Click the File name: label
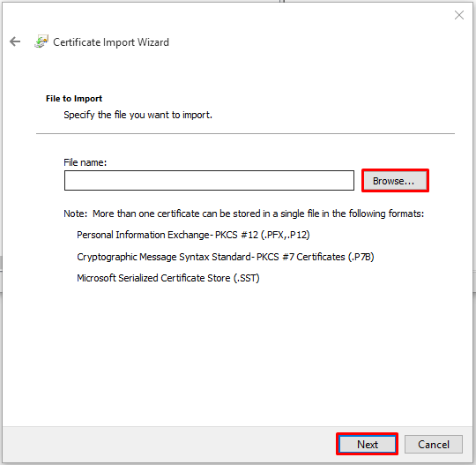The width and height of the screenshot is (476, 465). coord(85,162)
